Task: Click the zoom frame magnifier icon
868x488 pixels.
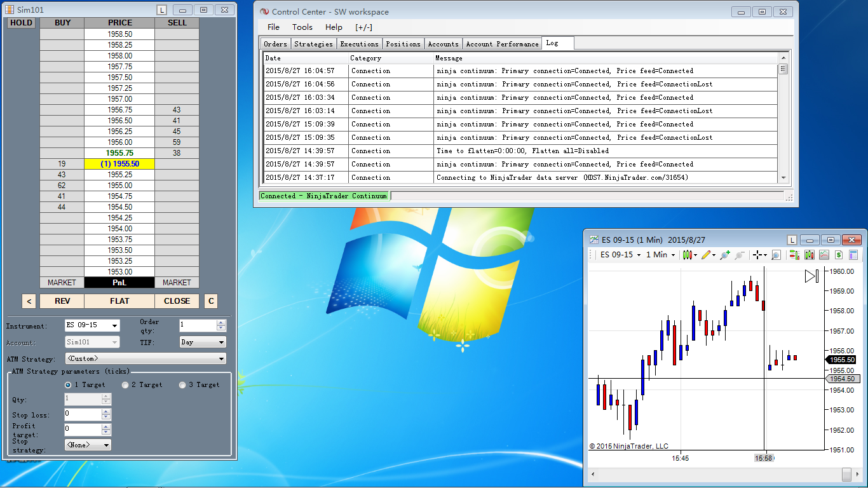Action: click(776, 255)
